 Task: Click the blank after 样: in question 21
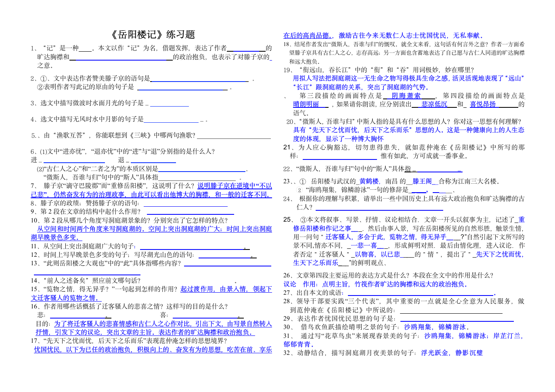click(340, 156)
